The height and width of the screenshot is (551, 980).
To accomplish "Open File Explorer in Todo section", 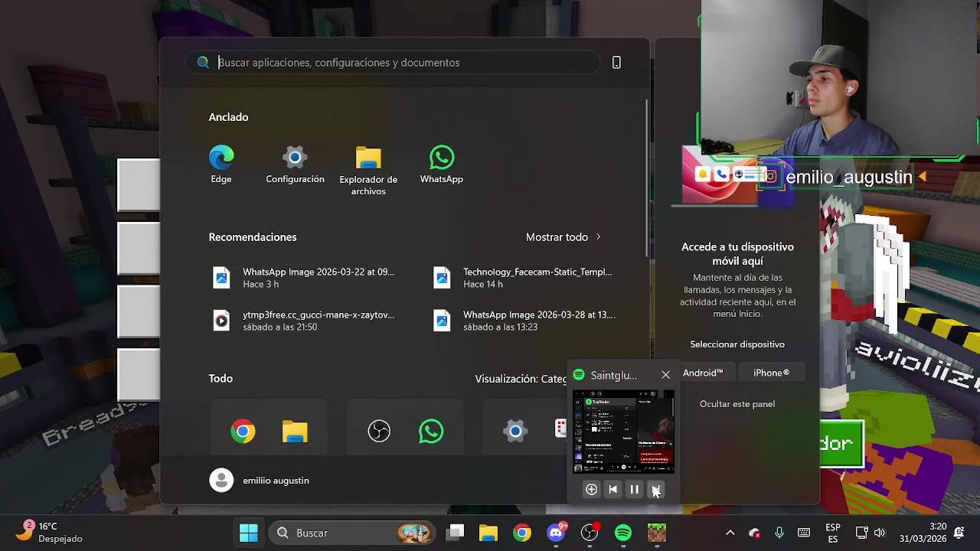I will pyautogui.click(x=295, y=432).
